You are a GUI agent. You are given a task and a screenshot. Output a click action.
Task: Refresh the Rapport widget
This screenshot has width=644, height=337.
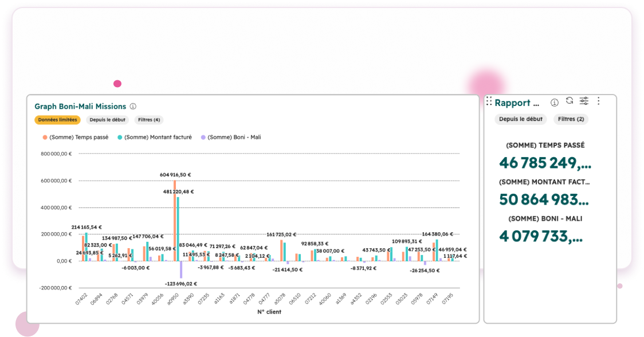[570, 101]
